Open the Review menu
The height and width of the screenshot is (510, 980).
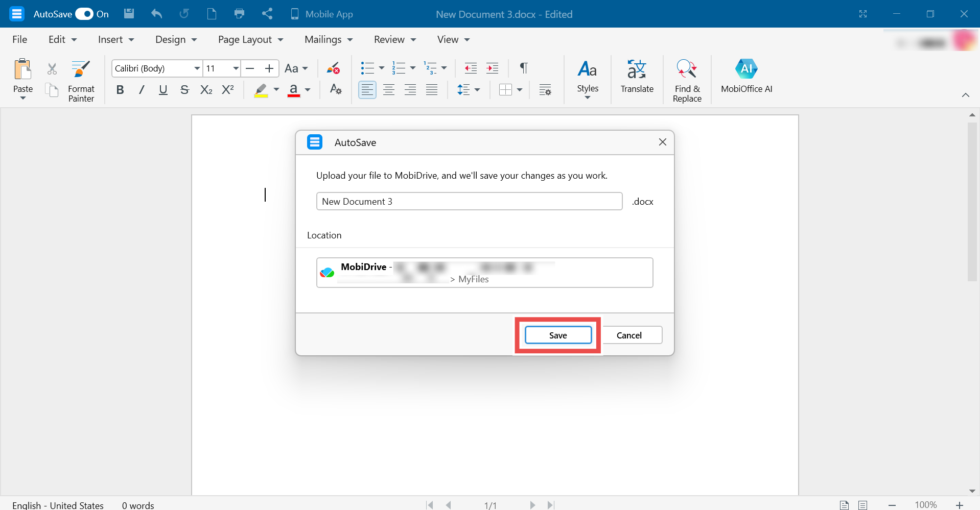point(395,39)
